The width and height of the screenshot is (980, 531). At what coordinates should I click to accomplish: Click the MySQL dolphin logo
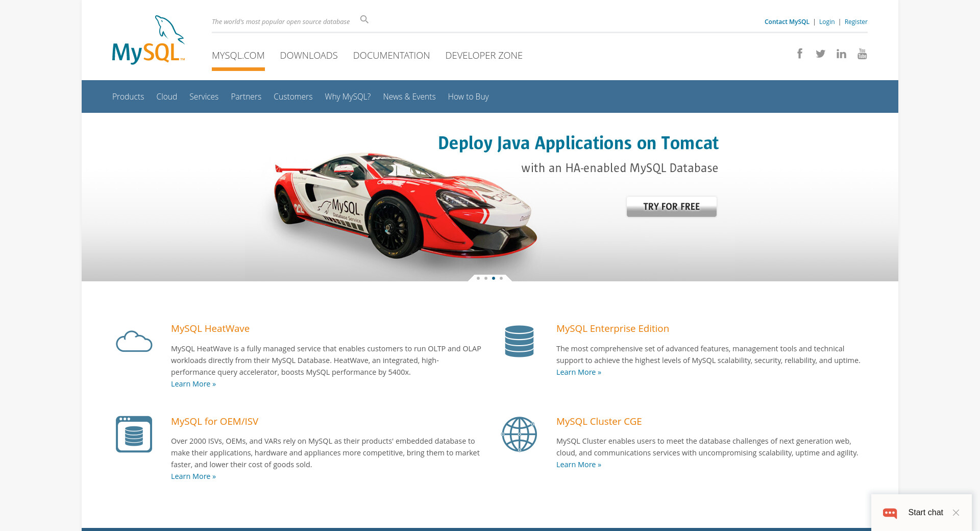(148, 40)
